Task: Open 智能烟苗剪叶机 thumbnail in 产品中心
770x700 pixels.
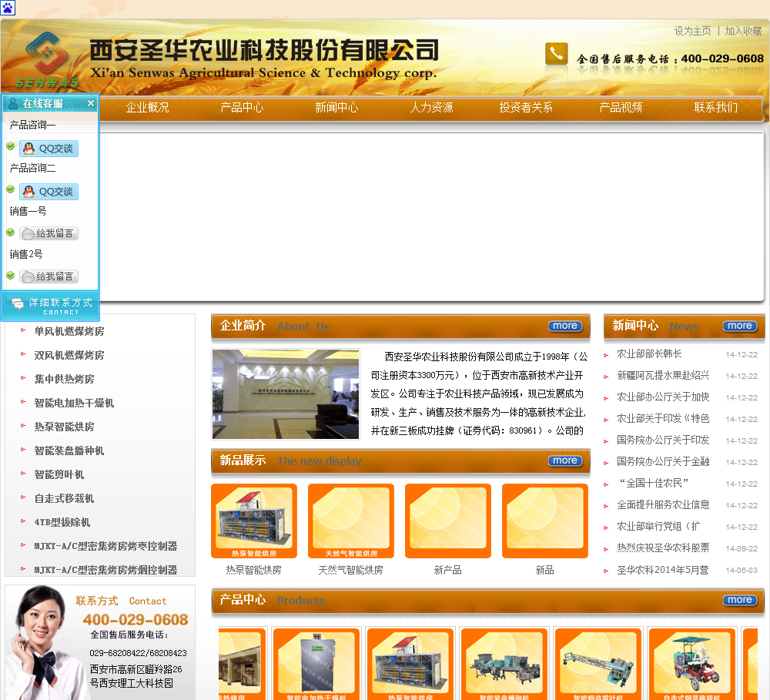Action: (x=598, y=664)
